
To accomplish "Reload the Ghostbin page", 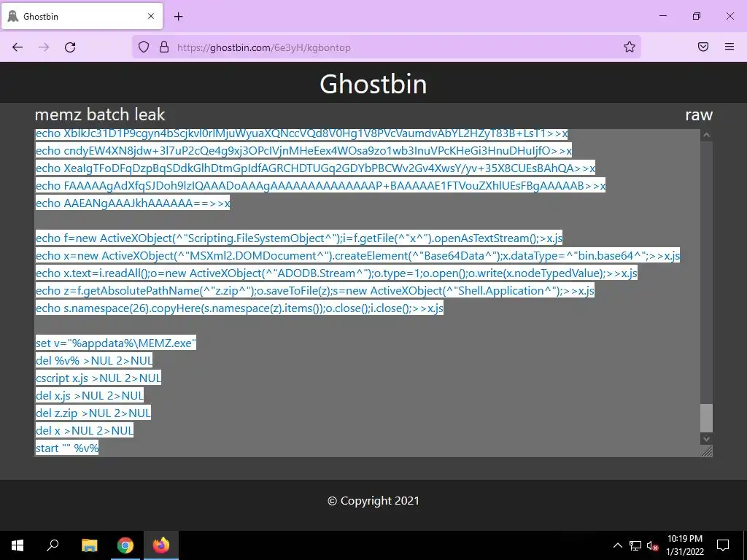I will coord(70,47).
